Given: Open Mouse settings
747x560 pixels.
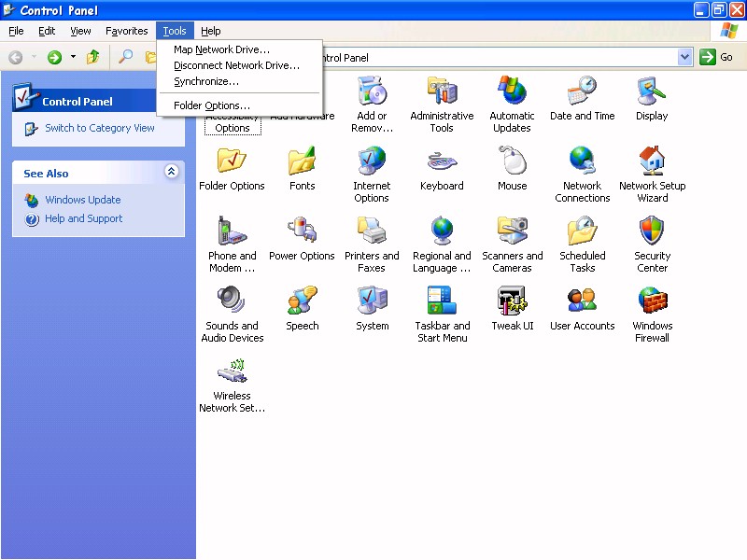Looking at the screenshot, I should click(512, 169).
